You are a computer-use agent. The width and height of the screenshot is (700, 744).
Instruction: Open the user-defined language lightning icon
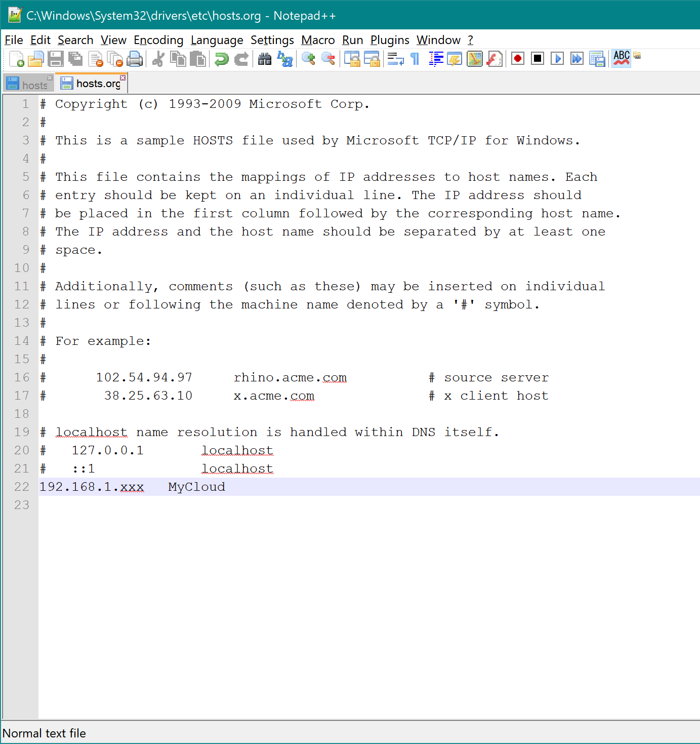coord(455,59)
